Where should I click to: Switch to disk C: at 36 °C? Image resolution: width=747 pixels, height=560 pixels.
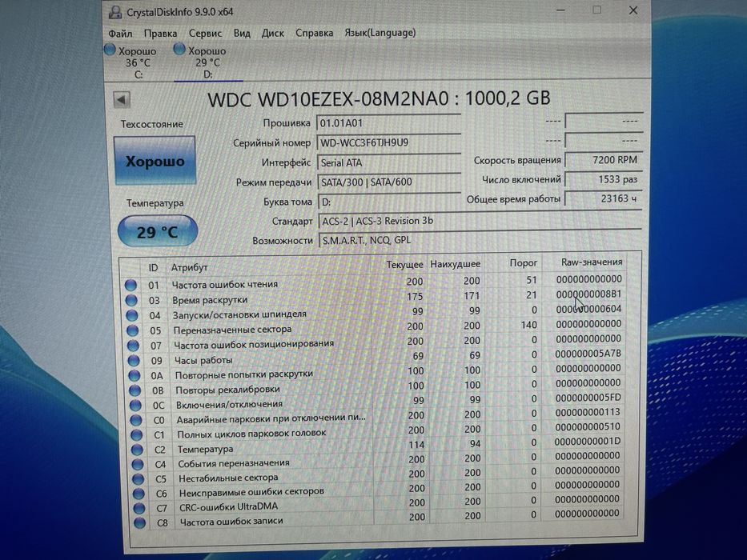pos(137,62)
